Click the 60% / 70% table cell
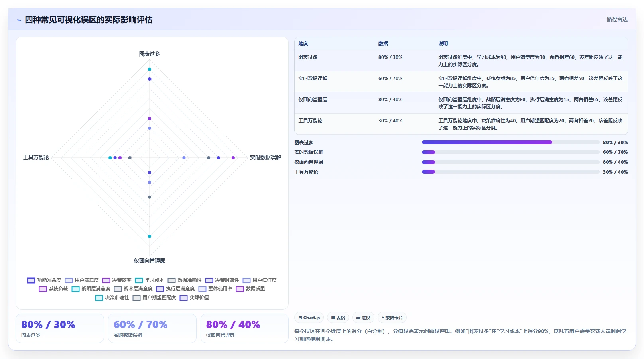This screenshot has height=359, width=644. click(390, 78)
